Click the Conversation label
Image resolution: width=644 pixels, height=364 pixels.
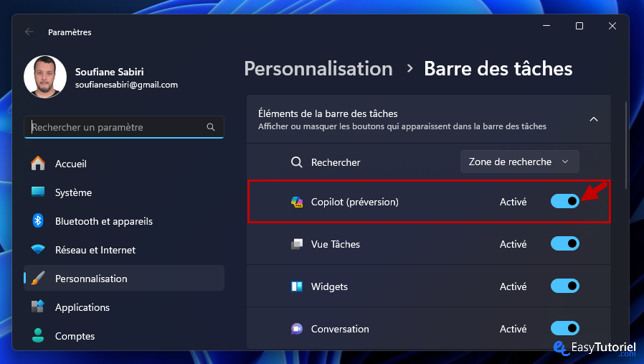[340, 329]
